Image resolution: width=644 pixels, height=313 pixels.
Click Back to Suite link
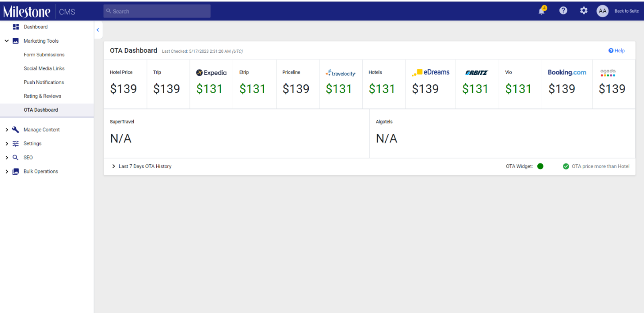(626, 11)
